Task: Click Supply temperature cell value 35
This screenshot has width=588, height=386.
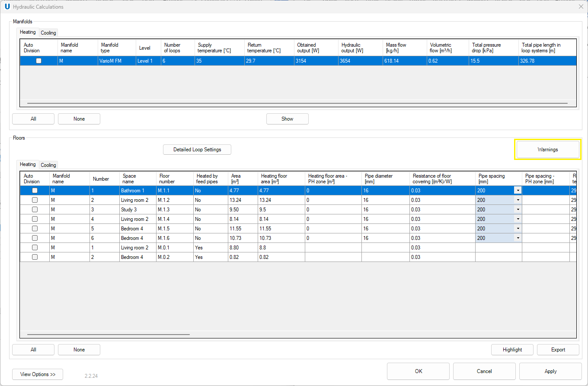Action: [220, 61]
